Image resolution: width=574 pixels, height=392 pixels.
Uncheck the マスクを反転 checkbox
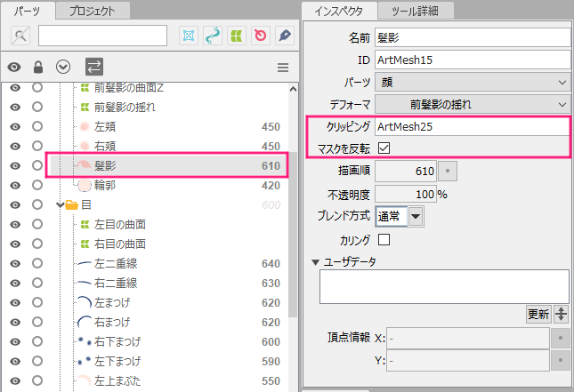click(x=384, y=148)
